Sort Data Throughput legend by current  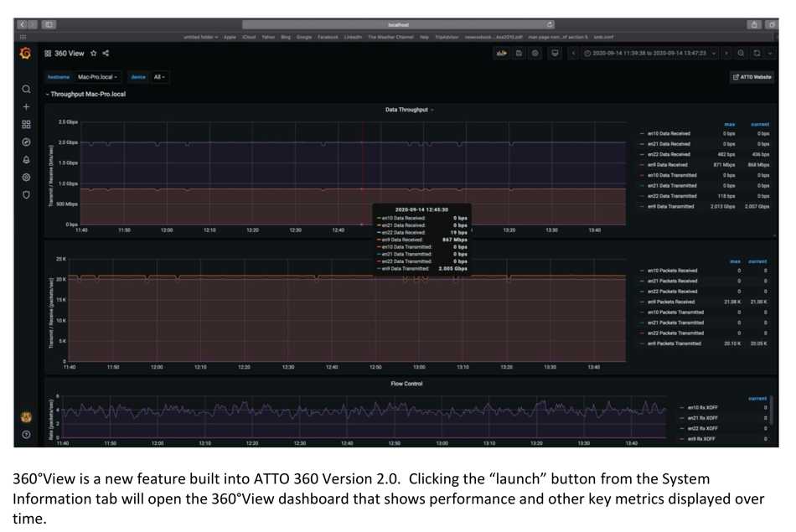click(760, 124)
